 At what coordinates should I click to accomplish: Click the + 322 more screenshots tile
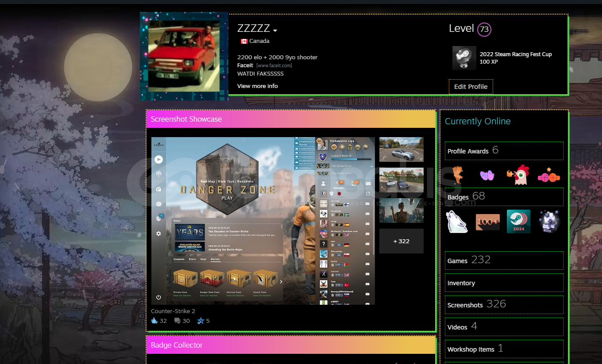tap(401, 241)
